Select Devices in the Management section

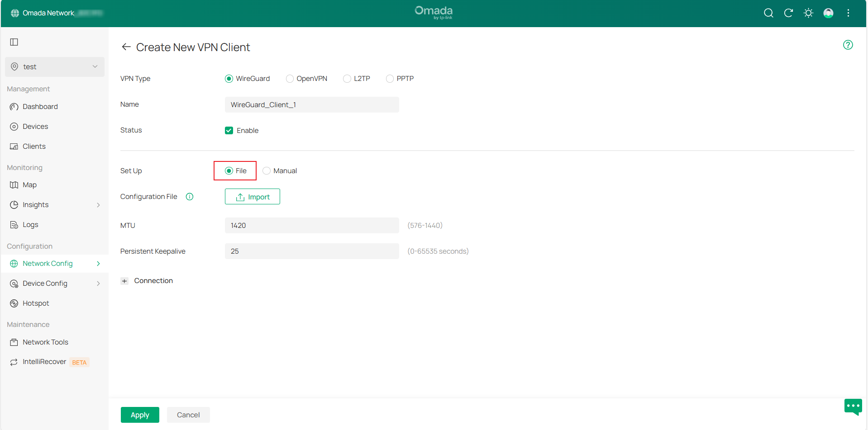[35, 126]
